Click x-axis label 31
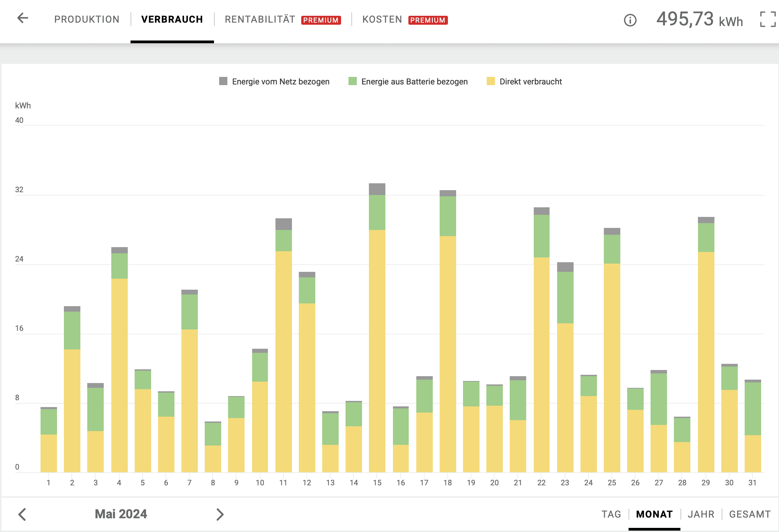 click(753, 483)
